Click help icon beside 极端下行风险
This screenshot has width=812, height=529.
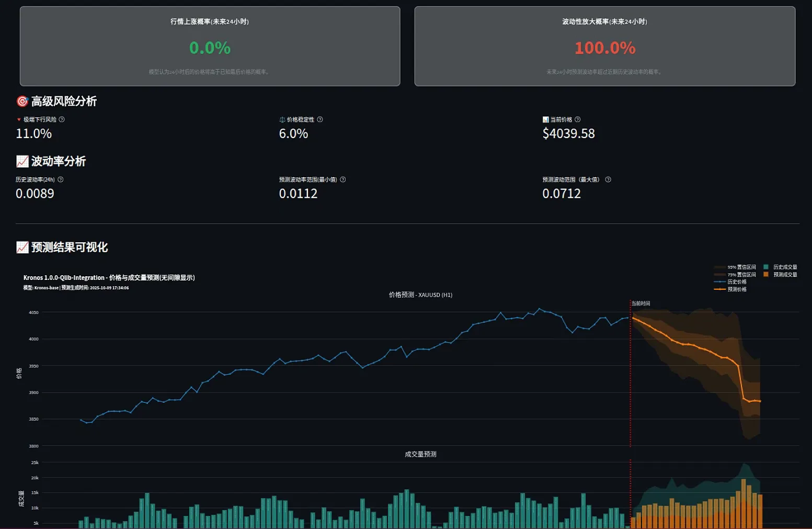point(62,119)
